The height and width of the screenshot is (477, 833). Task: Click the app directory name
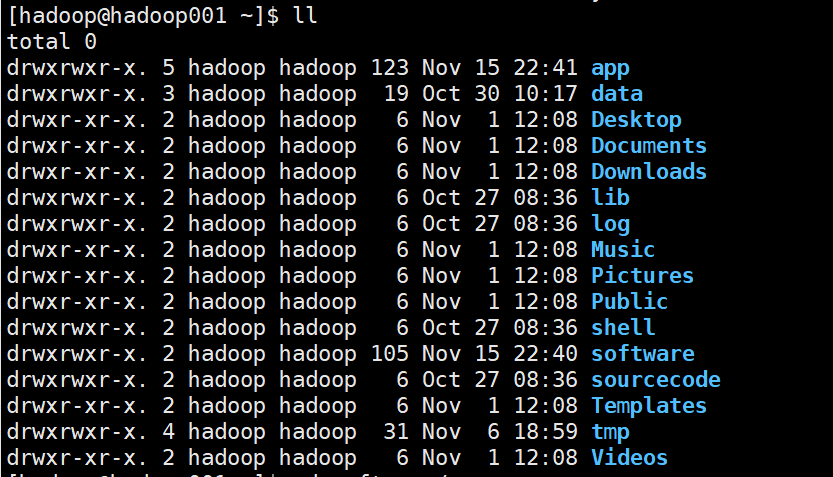pyautogui.click(x=610, y=69)
